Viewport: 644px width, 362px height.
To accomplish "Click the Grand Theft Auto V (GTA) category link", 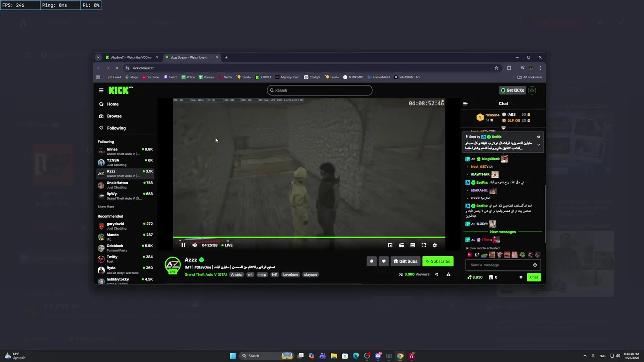I will (206, 275).
